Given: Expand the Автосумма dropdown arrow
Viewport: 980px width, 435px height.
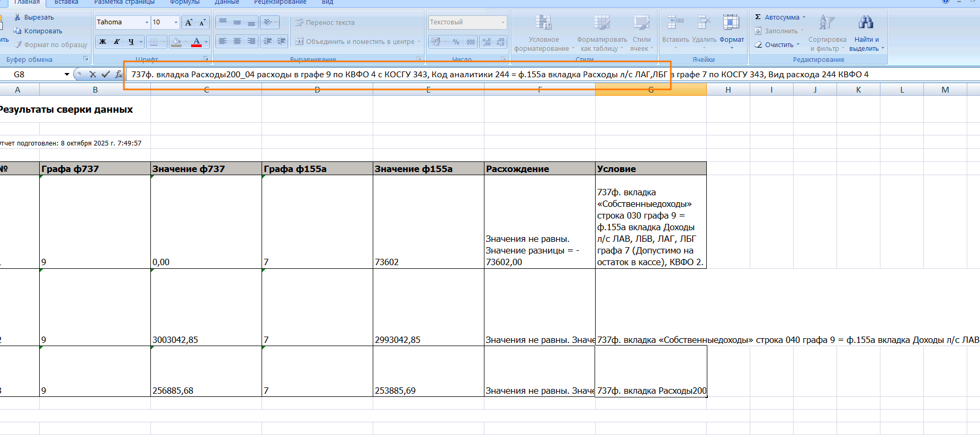Looking at the screenshot, I should tap(804, 17).
